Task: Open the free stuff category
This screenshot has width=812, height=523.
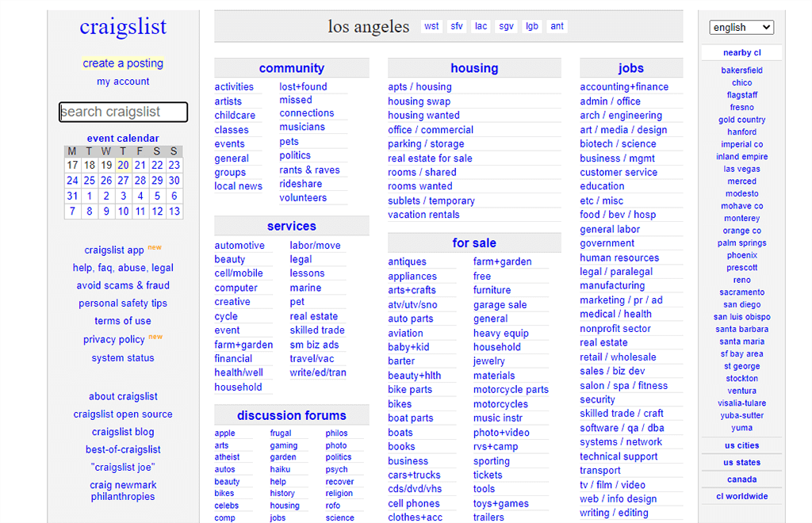Action: click(481, 277)
